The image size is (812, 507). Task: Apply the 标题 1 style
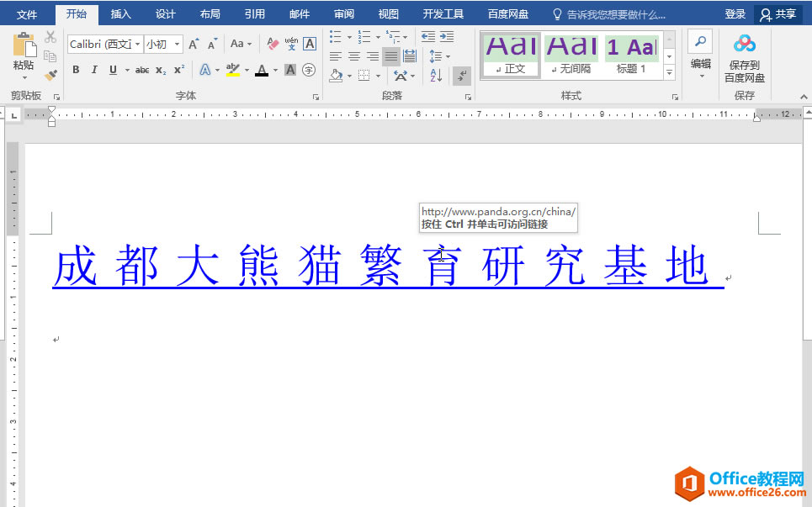631,55
